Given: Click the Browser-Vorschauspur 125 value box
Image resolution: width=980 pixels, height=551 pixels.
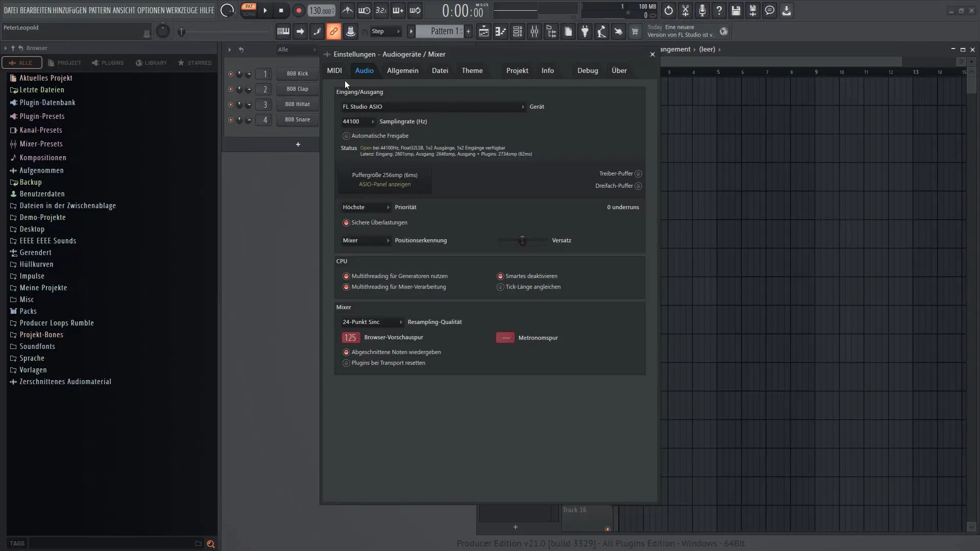Looking at the screenshot, I should [351, 338].
